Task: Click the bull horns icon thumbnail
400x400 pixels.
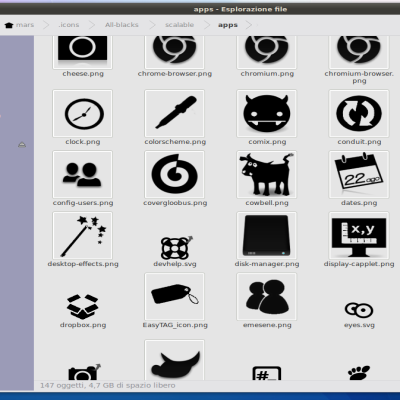Action: (174, 360)
